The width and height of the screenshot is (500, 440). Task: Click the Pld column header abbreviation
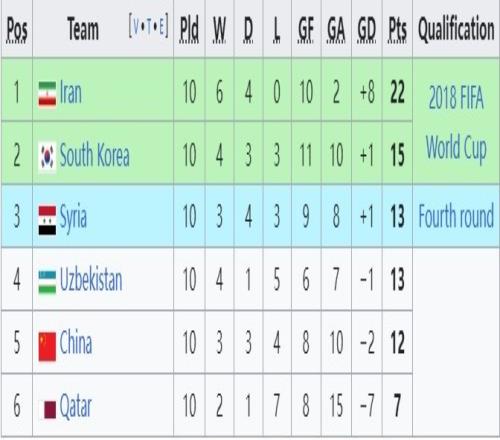[189, 29]
